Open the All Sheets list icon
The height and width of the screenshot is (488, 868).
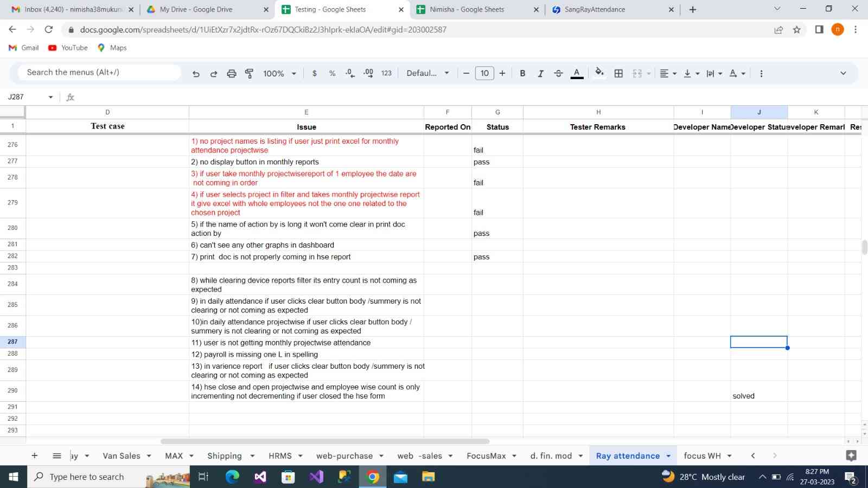tap(56, 456)
